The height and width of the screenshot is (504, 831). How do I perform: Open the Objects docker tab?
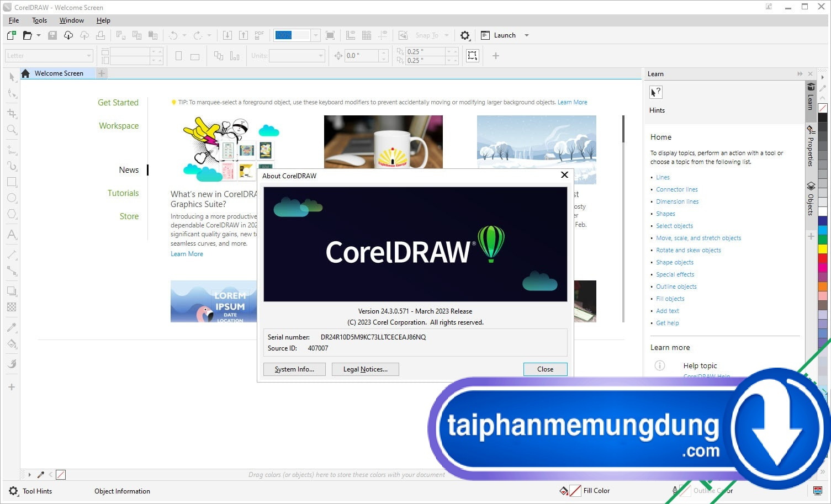pyautogui.click(x=811, y=199)
